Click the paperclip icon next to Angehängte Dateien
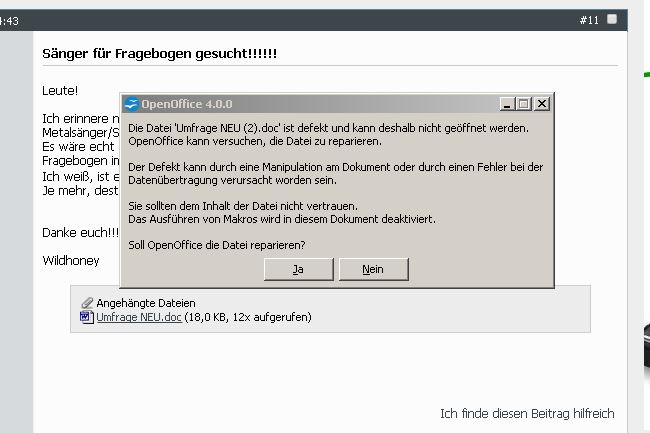The height and width of the screenshot is (433, 650). 87,303
